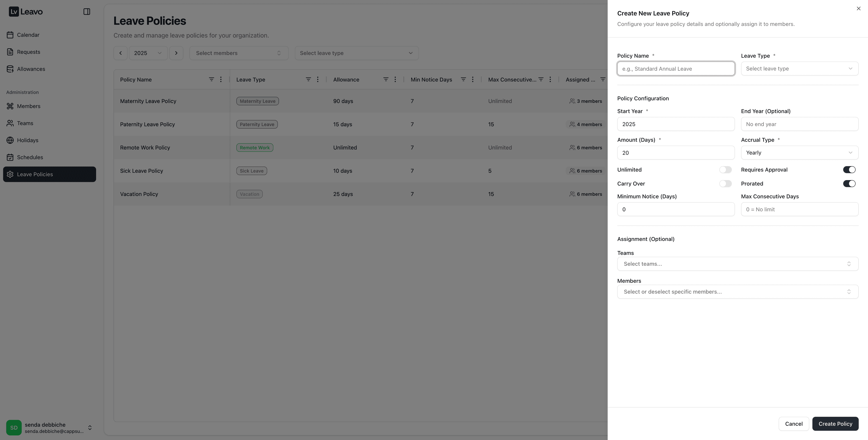Screen dimensions: 868x440
Task: Navigate to Allowances in sidebar
Action: 31,69
